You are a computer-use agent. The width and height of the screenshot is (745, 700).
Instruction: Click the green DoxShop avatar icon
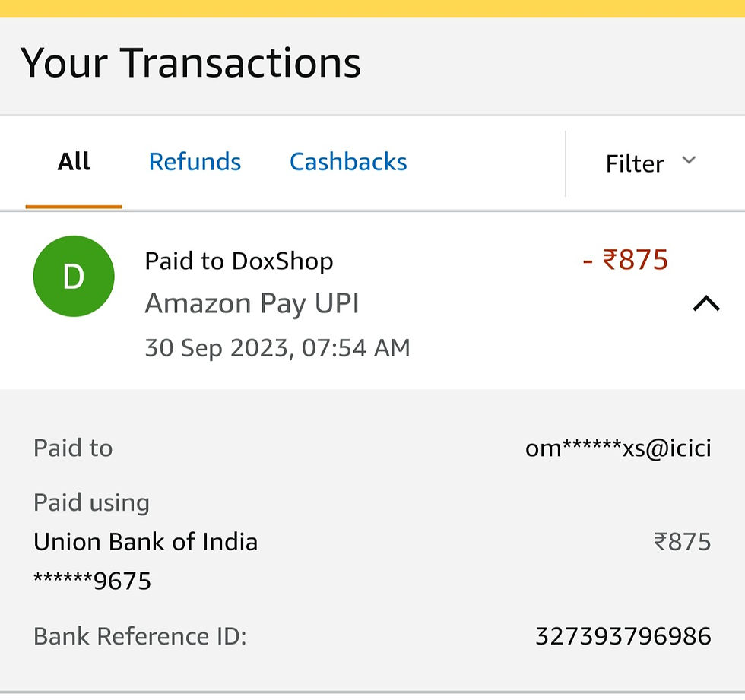(74, 276)
